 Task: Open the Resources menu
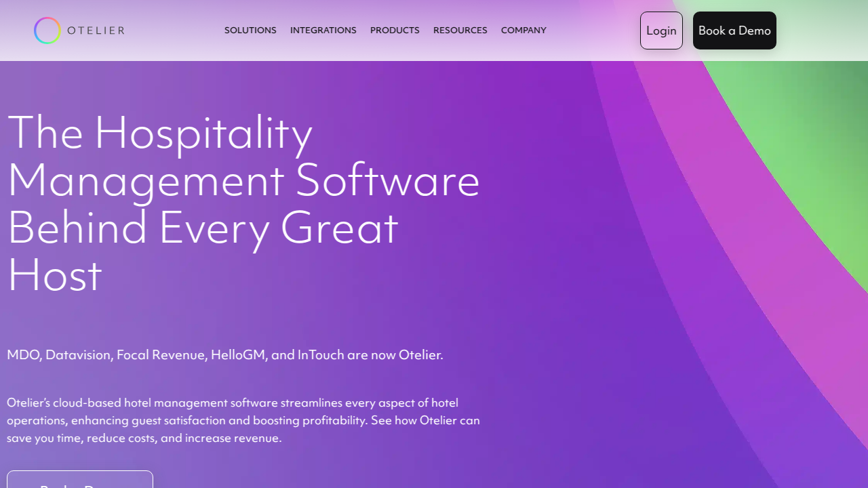pyautogui.click(x=460, y=30)
